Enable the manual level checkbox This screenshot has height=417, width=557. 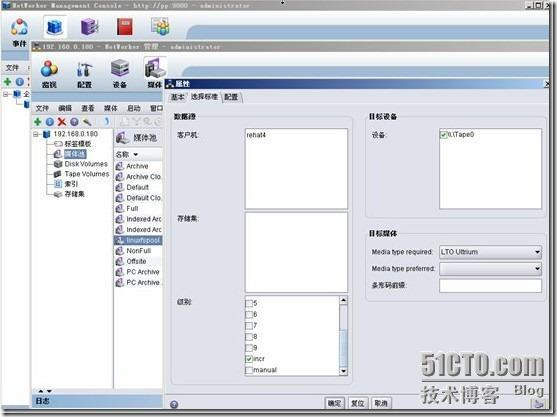(x=249, y=370)
